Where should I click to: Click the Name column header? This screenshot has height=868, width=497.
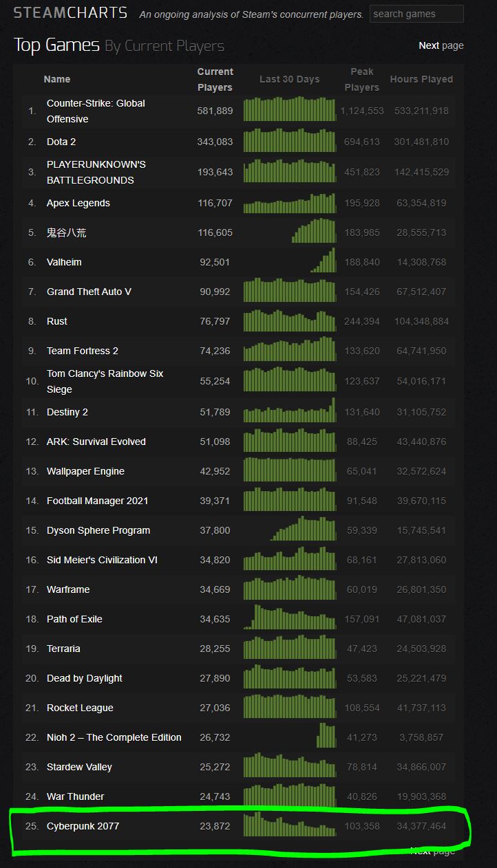[x=57, y=79]
